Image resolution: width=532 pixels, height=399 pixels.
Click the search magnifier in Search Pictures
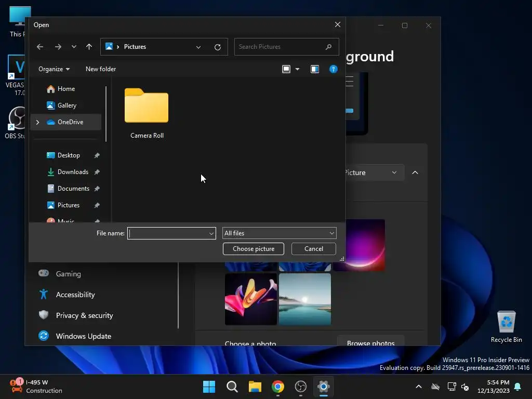click(x=328, y=47)
